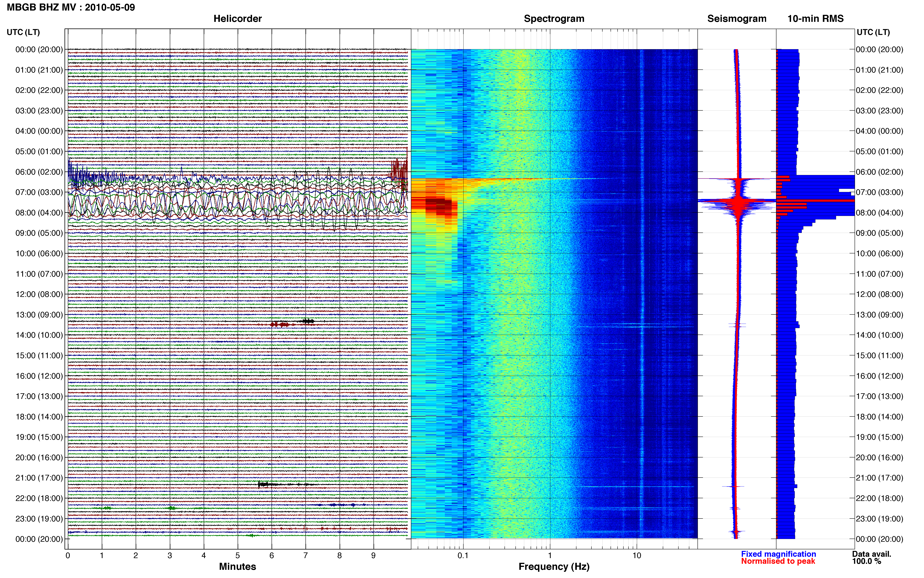Click the right 'UTC (LT)' axis label

tap(873, 32)
